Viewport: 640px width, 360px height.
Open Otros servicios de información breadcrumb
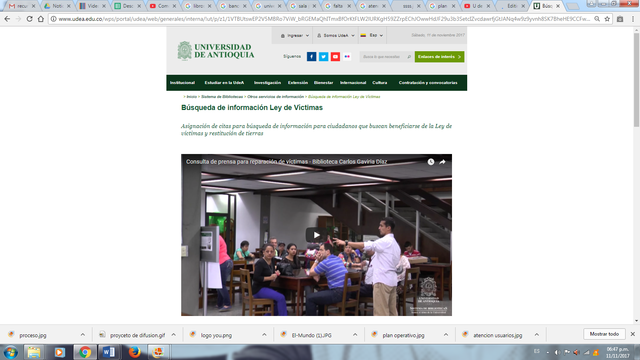tap(276, 97)
